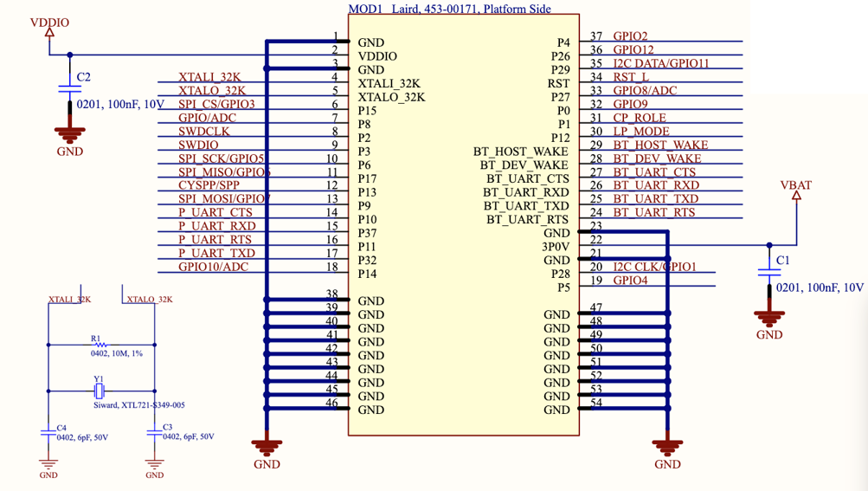
Task: Click the GND symbol below C1
Action: point(769,319)
